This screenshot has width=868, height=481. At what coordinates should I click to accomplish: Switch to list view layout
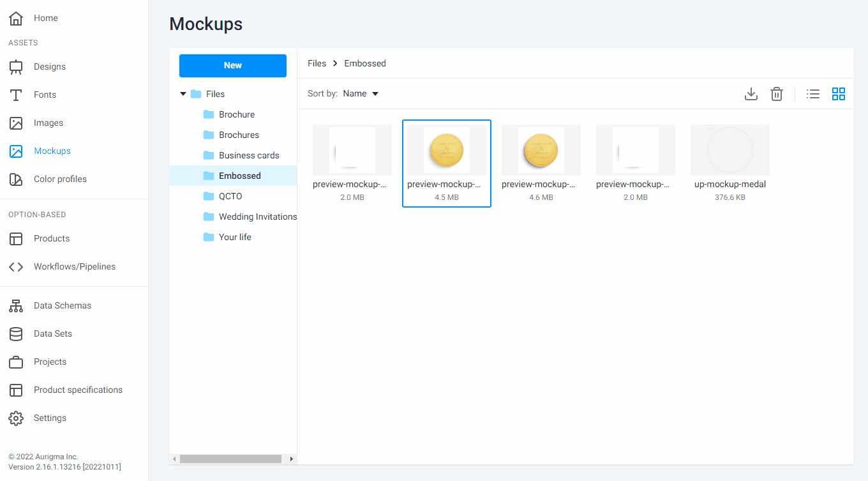pyautogui.click(x=813, y=94)
